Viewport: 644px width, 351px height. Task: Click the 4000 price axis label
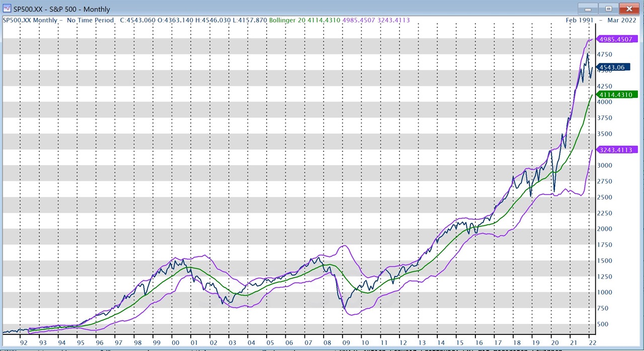[x=605, y=102]
